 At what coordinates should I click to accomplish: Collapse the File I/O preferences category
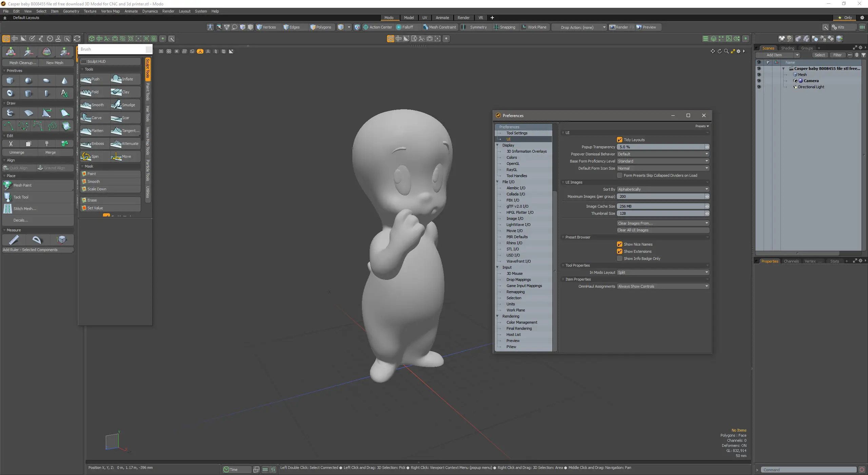pyautogui.click(x=497, y=182)
